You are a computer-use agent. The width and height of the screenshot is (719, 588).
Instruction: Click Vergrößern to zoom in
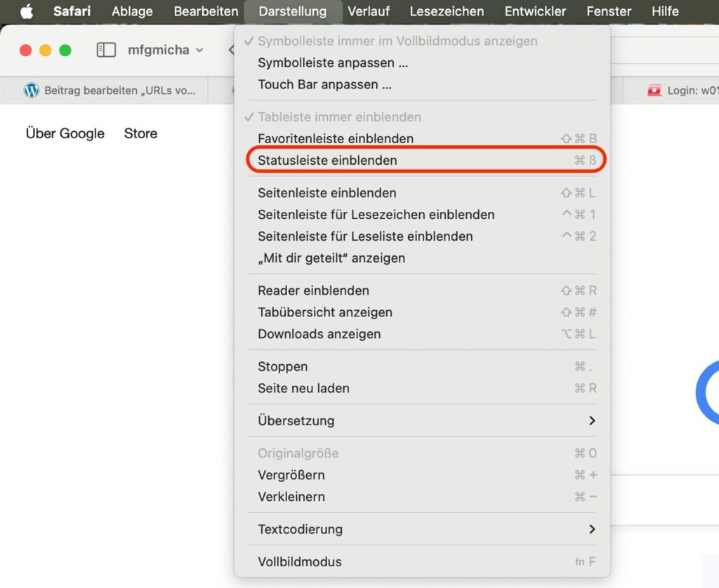tap(422, 475)
